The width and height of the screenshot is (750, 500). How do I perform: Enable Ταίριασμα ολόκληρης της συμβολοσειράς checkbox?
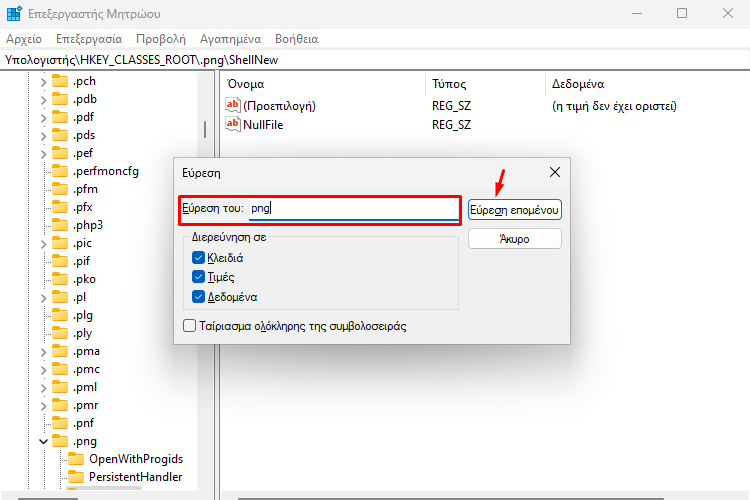click(189, 326)
